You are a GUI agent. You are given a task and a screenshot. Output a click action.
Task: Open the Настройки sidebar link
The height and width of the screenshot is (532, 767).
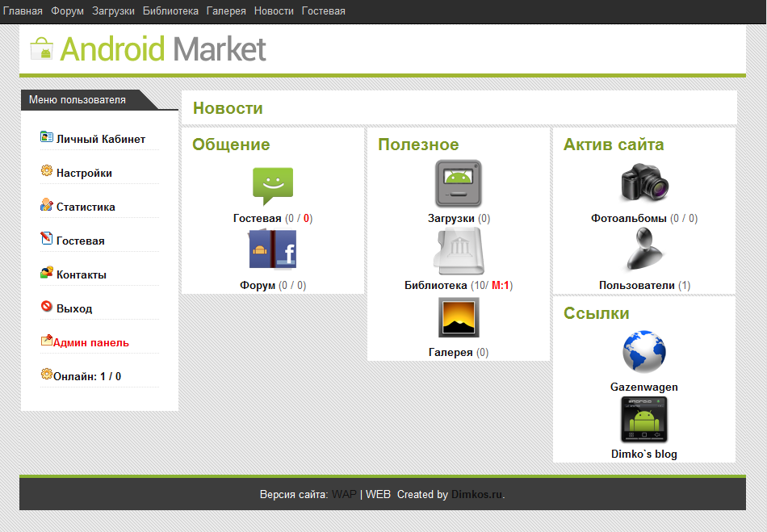[84, 173]
